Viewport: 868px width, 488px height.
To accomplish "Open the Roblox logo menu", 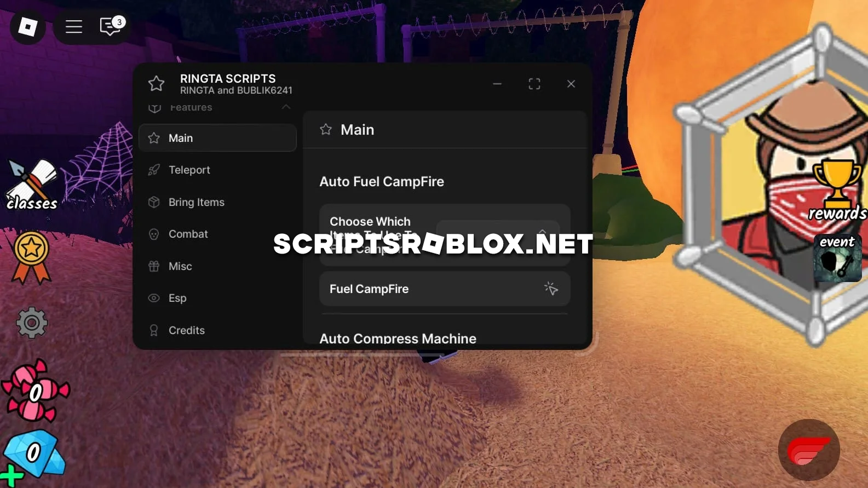I will pyautogui.click(x=27, y=26).
